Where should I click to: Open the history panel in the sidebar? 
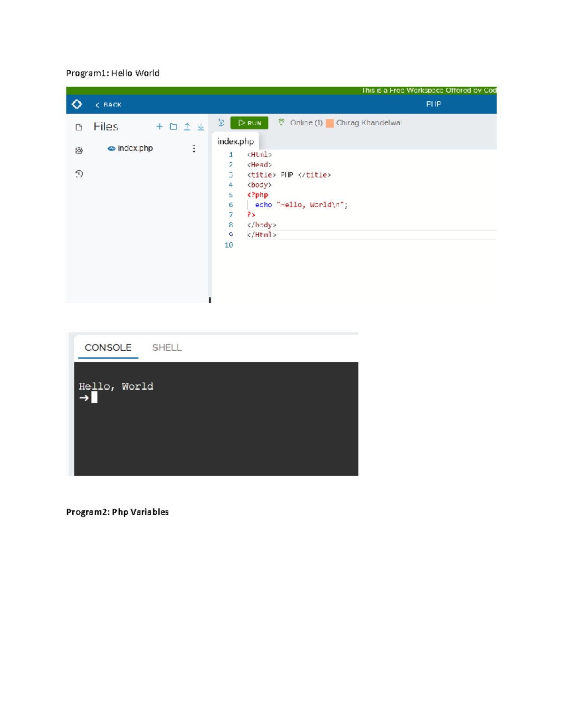79,174
